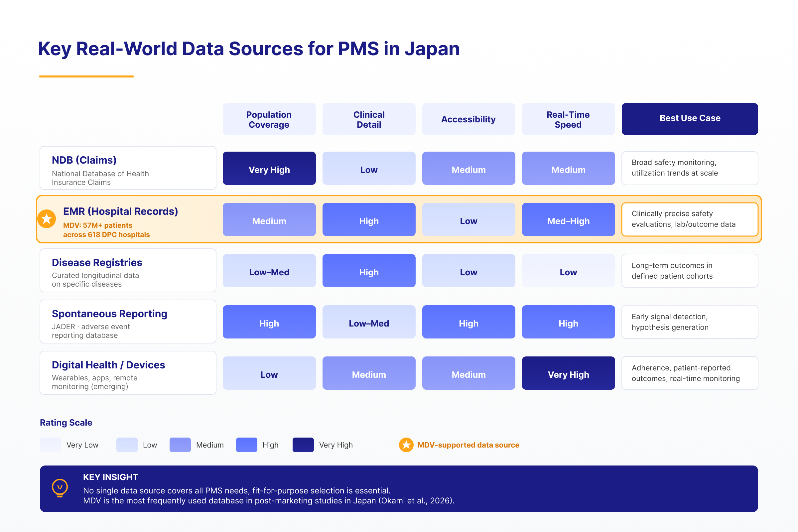This screenshot has height=532, width=798.
Task: Click Digital Health Accessibility 'Medium' cell
Action: (468, 373)
